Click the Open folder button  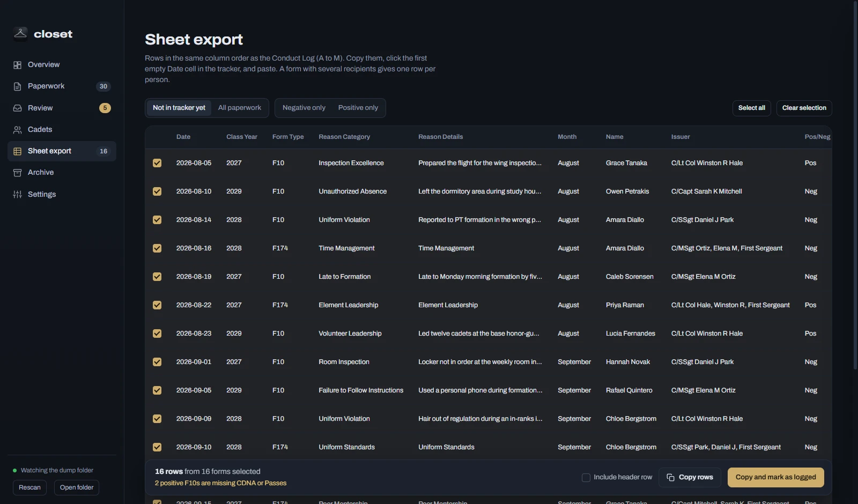[x=77, y=487]
